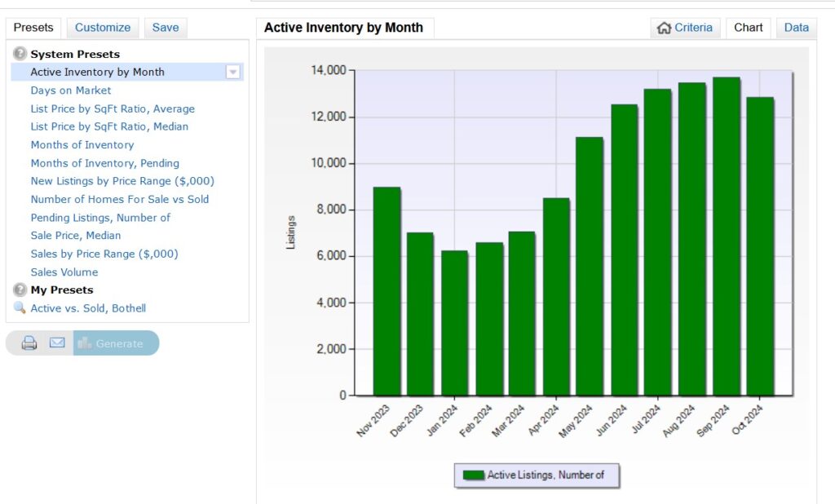Switch to the Data tab
The image size is (835, 504).
click(796, 28)
